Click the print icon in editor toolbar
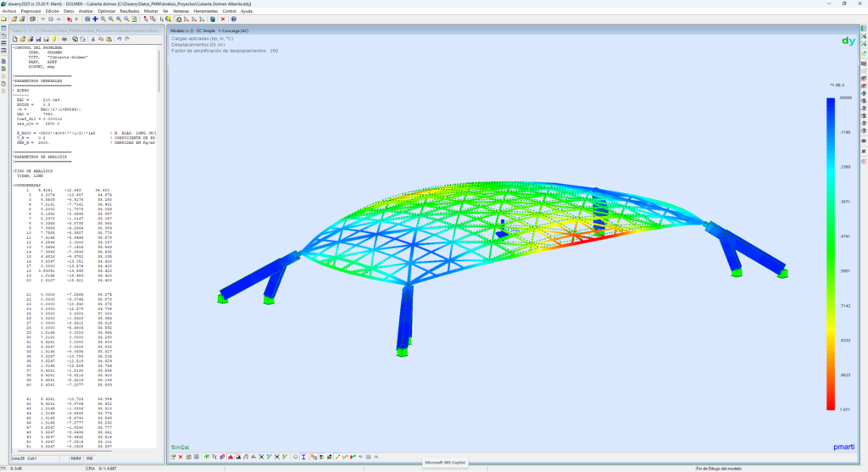 pos(64,38)
